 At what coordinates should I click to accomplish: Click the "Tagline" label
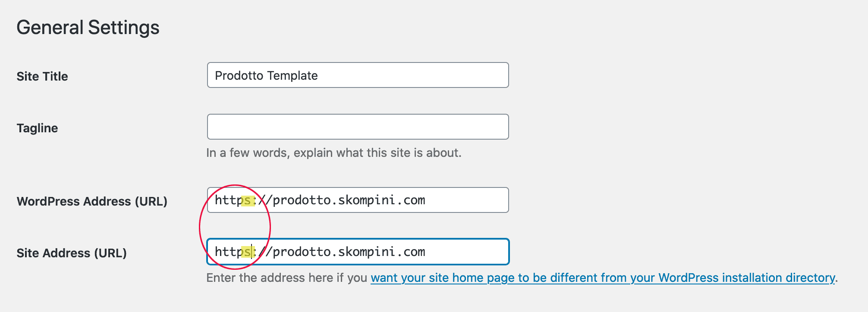(37, 128)
